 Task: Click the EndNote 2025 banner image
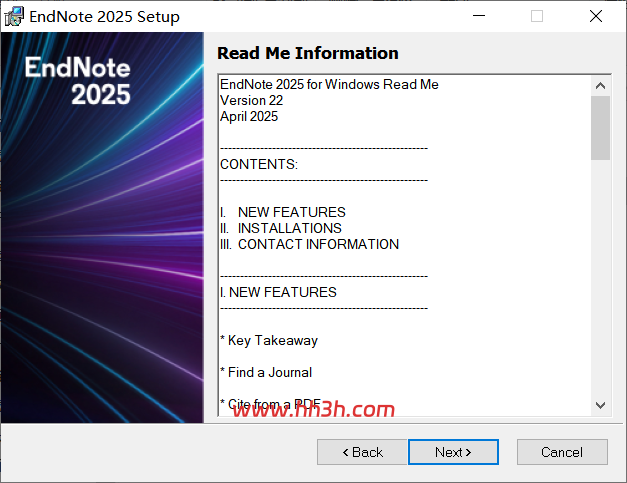[102, 228]
